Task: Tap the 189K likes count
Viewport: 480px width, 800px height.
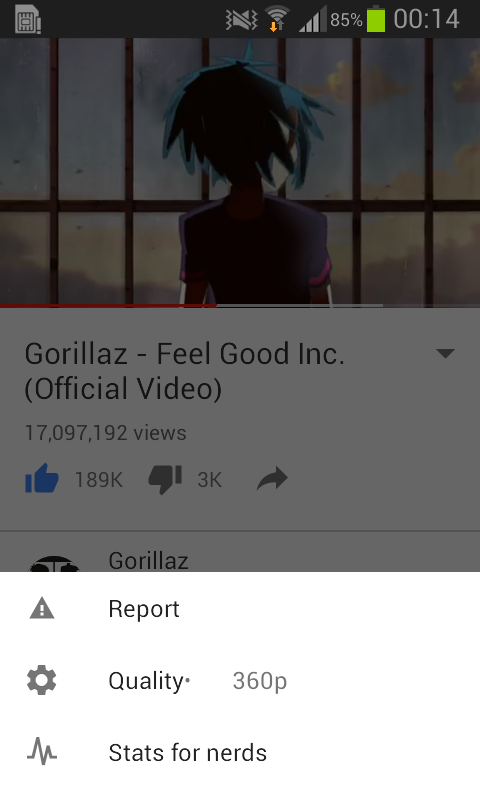Action: (x=98, y=480)
